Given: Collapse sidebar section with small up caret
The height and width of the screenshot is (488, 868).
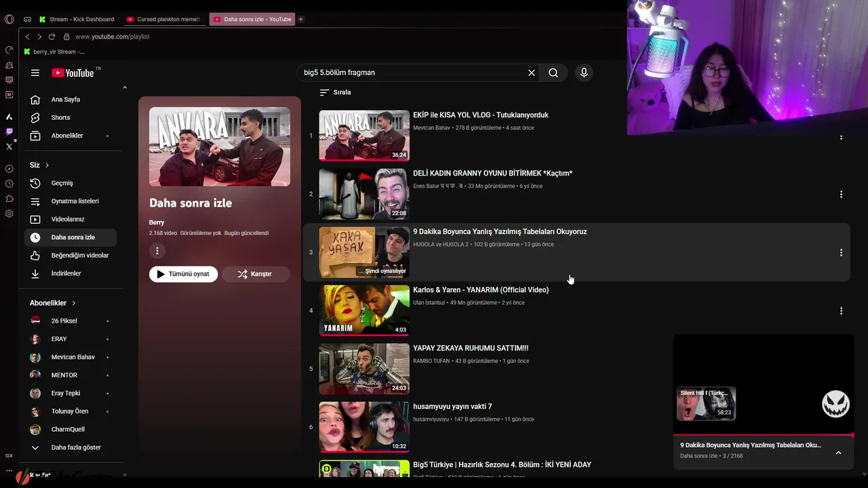Looking at the screenshot, I should [x=125, y=87].
